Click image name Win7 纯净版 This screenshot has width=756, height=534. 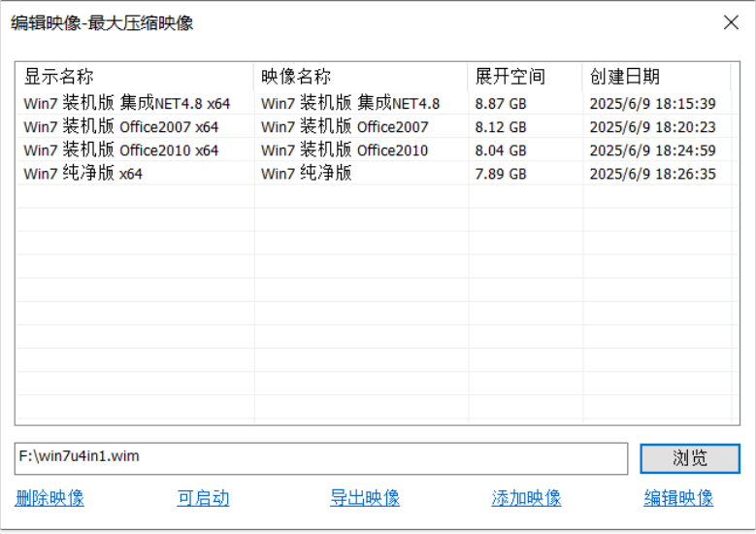point(306,173)
